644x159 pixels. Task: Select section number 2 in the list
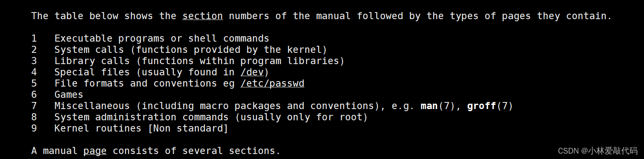(34, 50)
